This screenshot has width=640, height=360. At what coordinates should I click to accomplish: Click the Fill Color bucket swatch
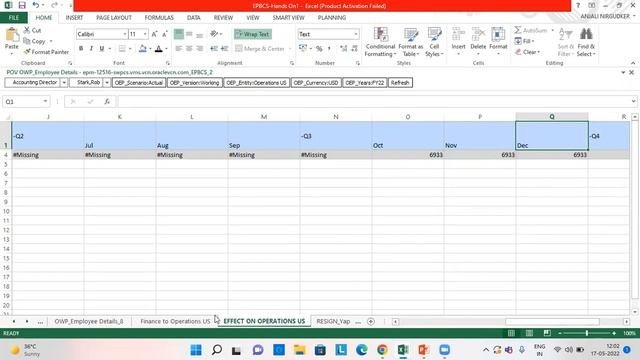pos(142,49)
